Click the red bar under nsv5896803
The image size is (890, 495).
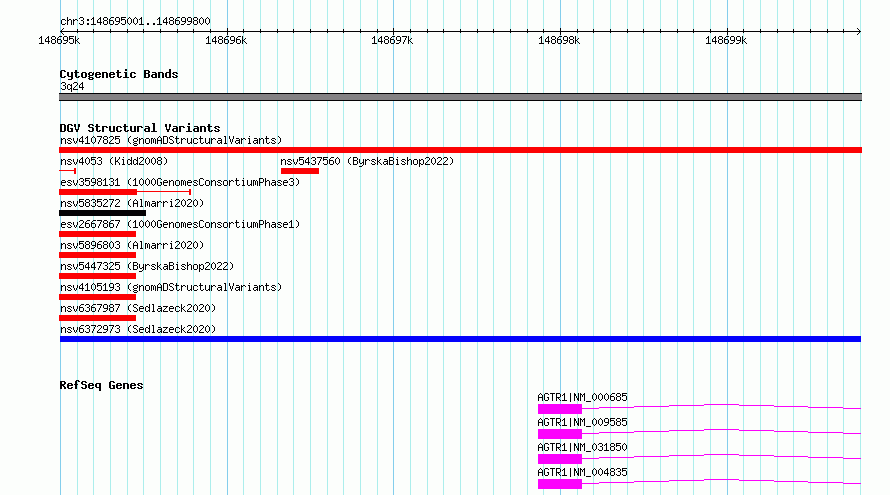pos(98,255)
